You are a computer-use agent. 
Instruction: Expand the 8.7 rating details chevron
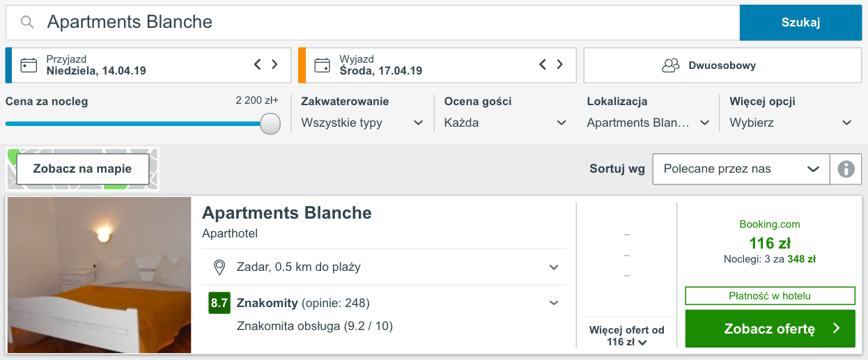point(554,303)
